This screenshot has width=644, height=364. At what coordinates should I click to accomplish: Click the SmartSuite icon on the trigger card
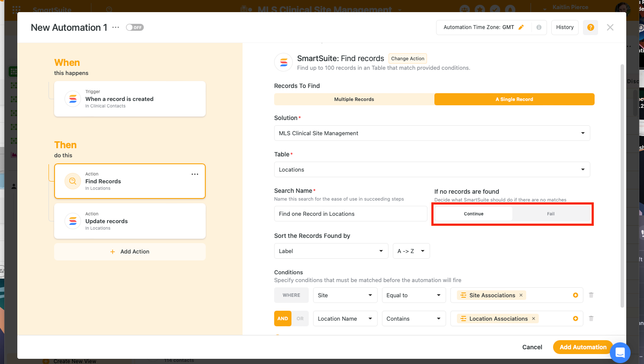click(73, 99)
